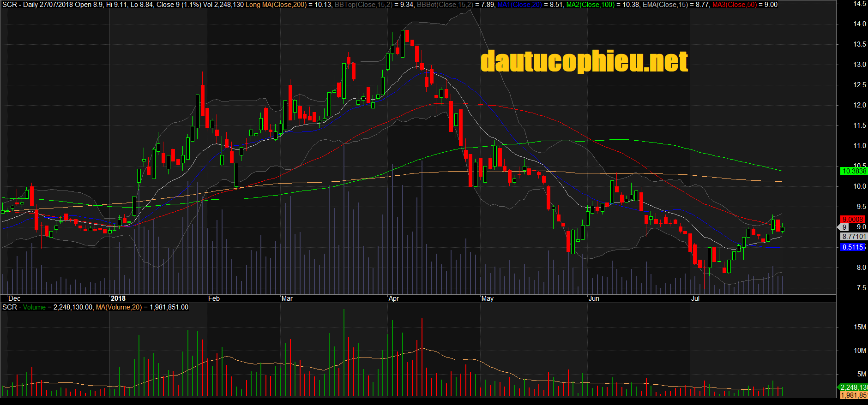The height and width of the screenshot is (405, 868).
Task: Click the 'Apr' date axis label
Action: 394,298
